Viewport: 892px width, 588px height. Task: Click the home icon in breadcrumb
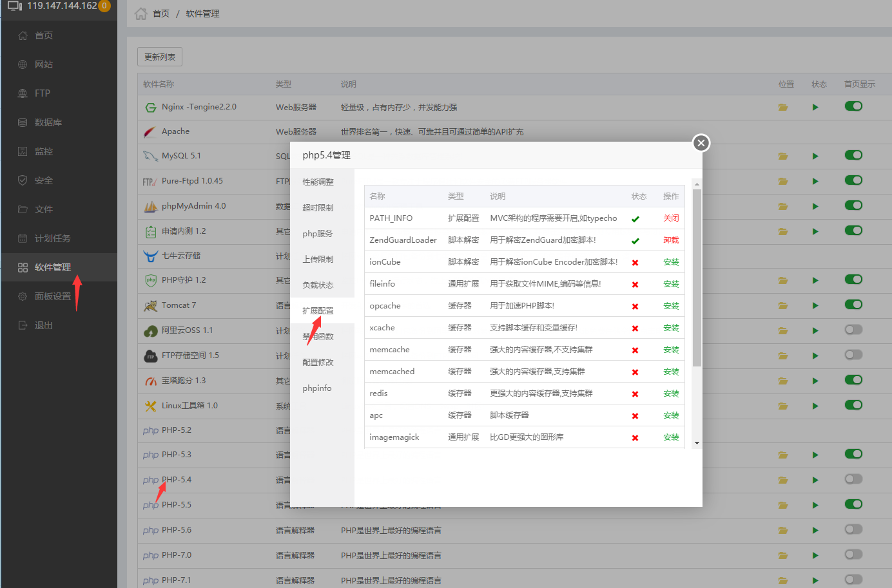(x=141, y=14)
